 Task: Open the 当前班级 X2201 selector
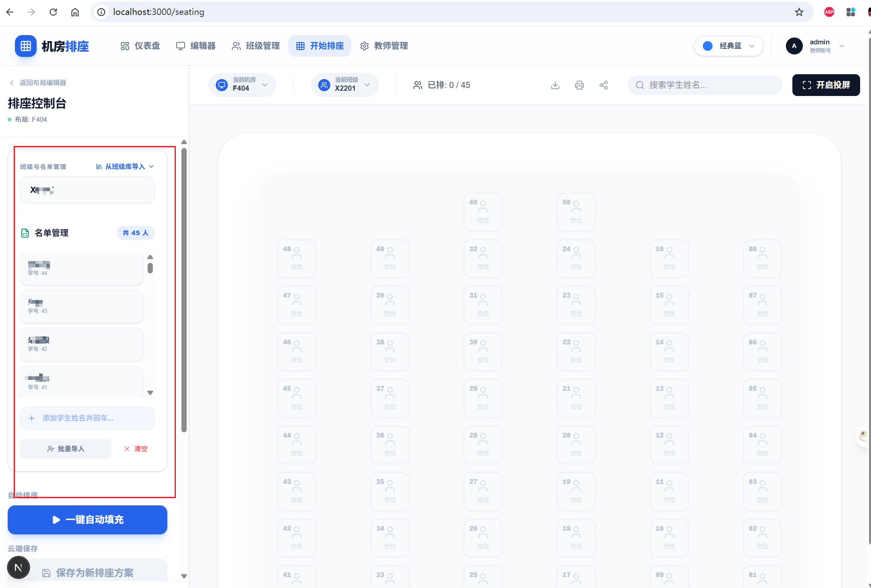(344, 85)
